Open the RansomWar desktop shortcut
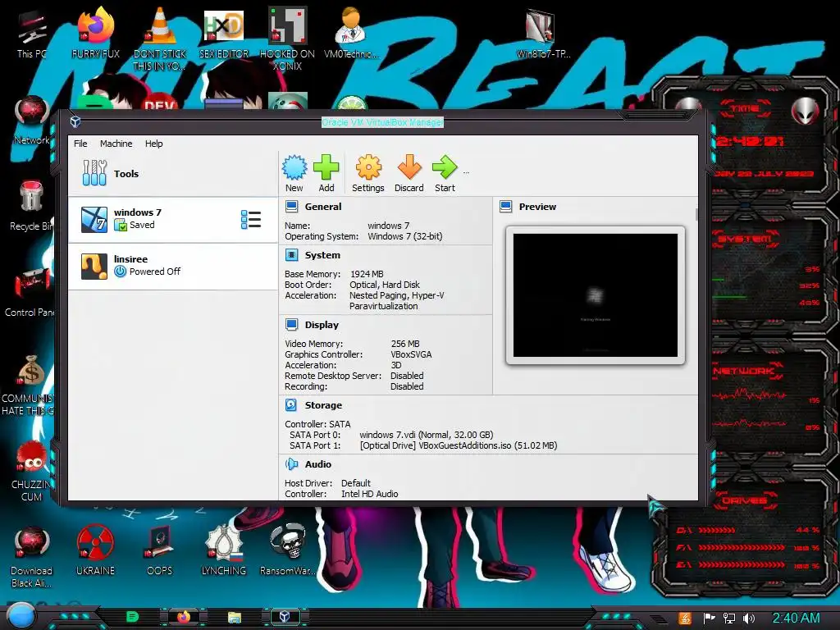The width and height of the screenshot is (840, 630). (x=288, y=549)
